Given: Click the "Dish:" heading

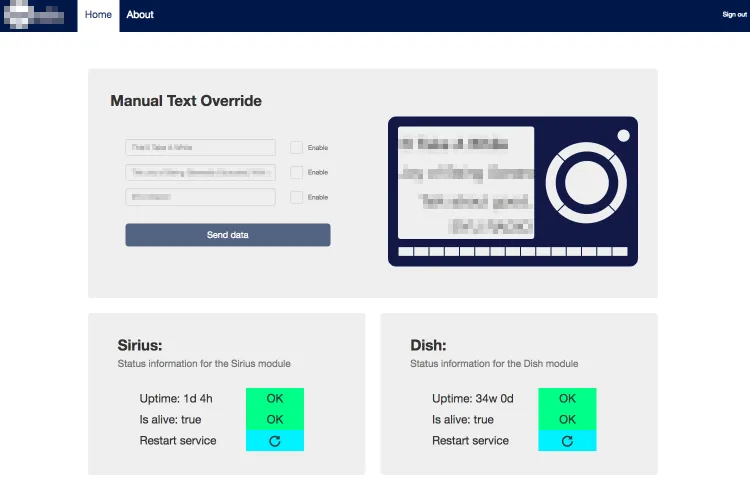Looking at the screenshot, I should pyautogui.click(x=428, y=345).
